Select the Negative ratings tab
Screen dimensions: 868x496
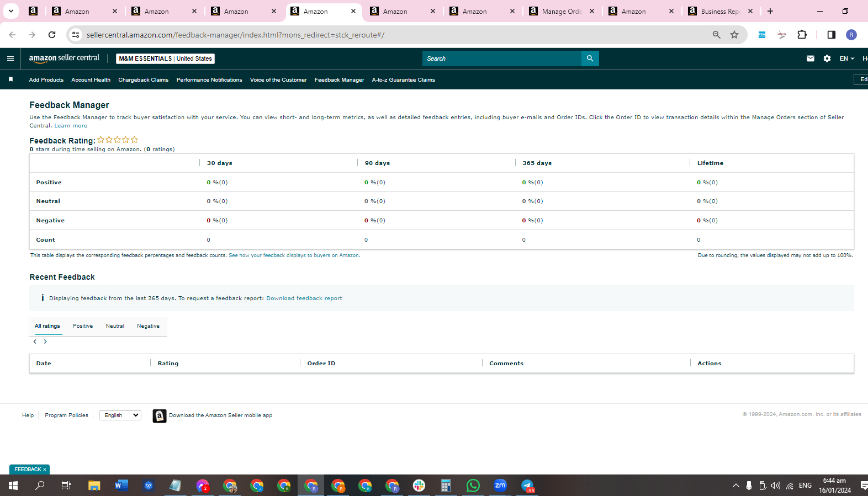(148, 326)
